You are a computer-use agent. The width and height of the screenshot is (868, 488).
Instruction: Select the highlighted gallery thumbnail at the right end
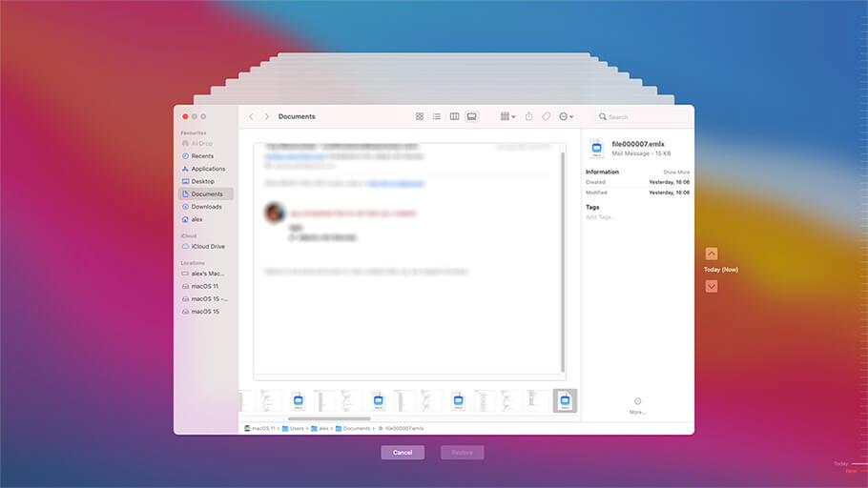click(565, 400)
